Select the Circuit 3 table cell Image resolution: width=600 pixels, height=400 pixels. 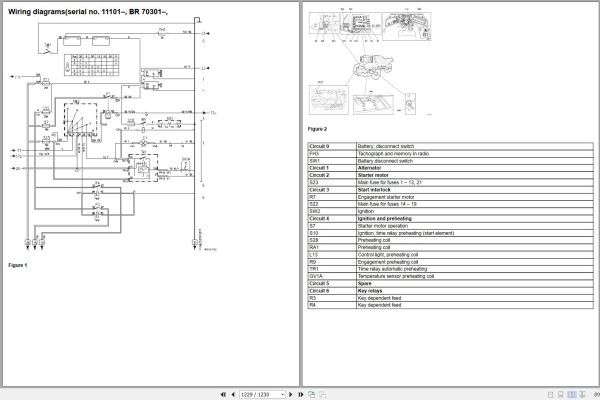pyautogui.click(x=332, y=189)
